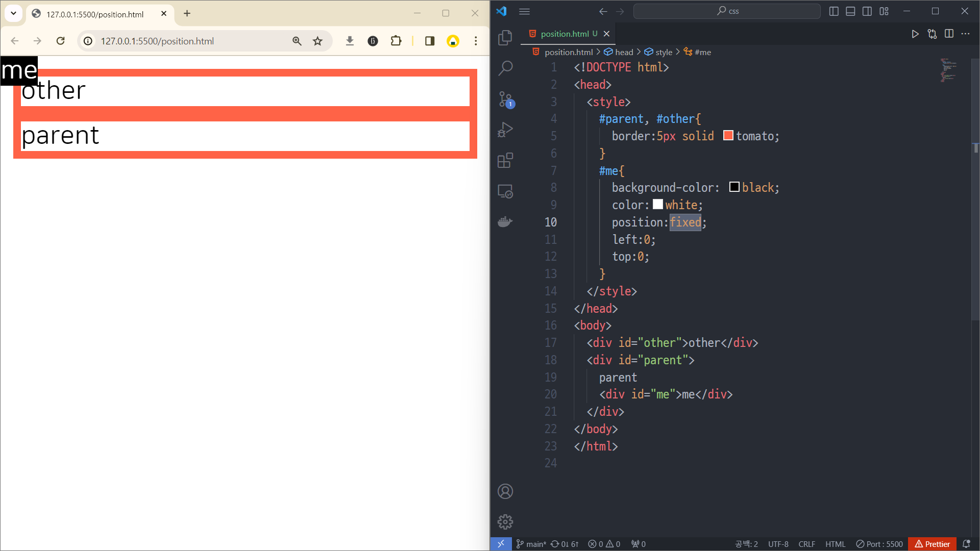
Task: Click the Port: 5500 Live Server button
Action: 879,544
